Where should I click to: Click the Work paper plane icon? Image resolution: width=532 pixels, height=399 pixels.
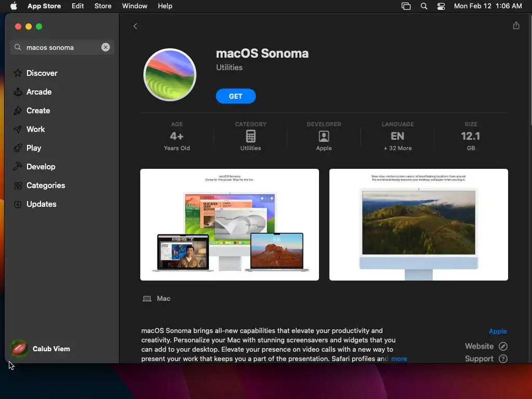click(18, 129)
